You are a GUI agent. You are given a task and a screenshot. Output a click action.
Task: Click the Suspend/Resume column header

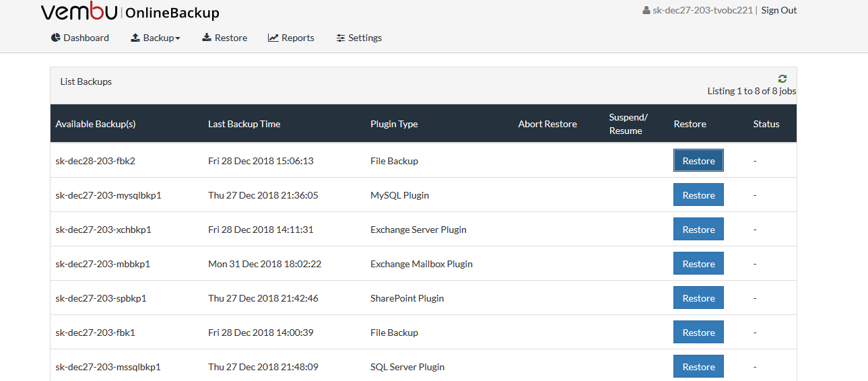(628, 124)
